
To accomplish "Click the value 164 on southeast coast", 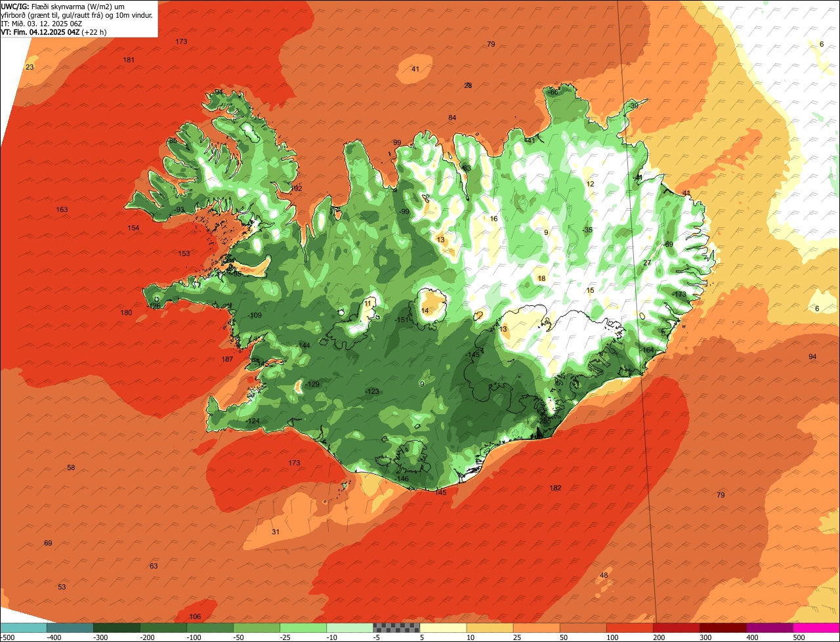I will tap(648, 351).
